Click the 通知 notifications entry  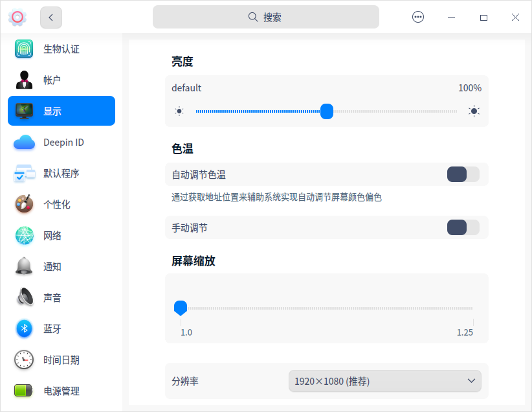(23, 266)
